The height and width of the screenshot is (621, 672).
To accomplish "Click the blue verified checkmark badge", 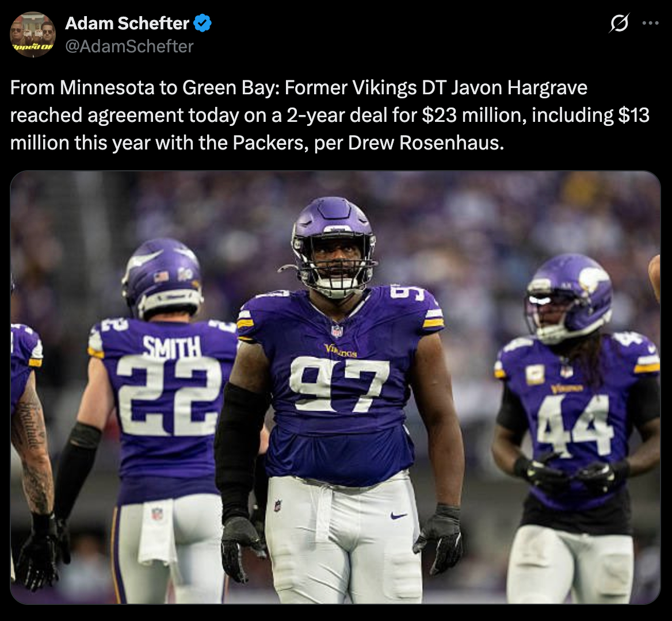I will (x=203, y=23).
